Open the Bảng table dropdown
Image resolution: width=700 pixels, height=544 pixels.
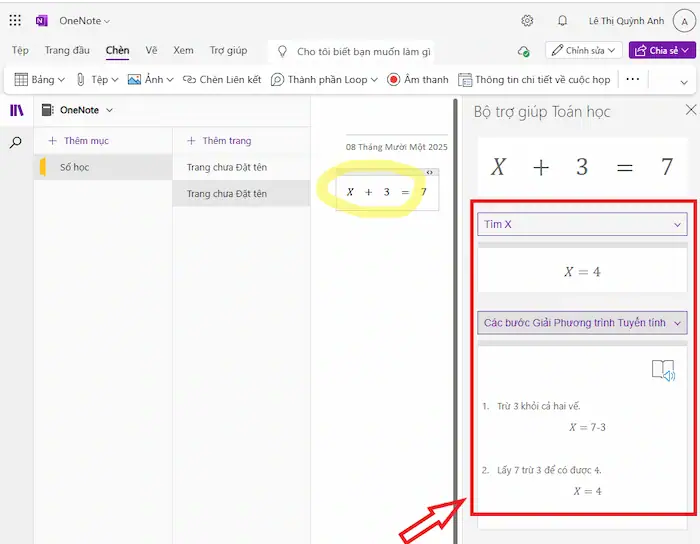click(40, 79)
